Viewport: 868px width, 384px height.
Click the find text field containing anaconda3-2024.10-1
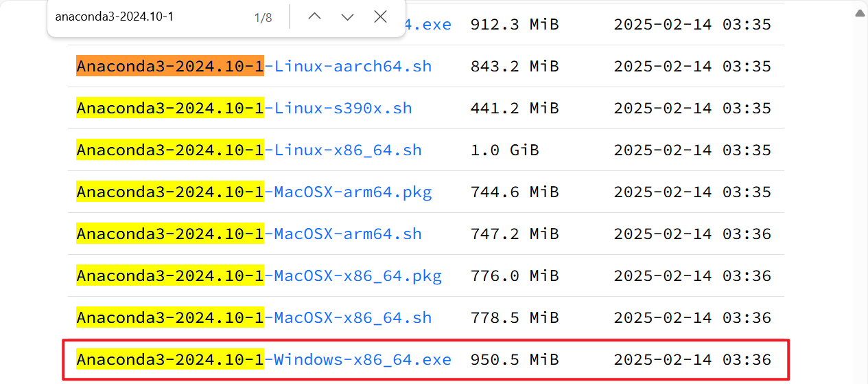click(x=148, y=17)
